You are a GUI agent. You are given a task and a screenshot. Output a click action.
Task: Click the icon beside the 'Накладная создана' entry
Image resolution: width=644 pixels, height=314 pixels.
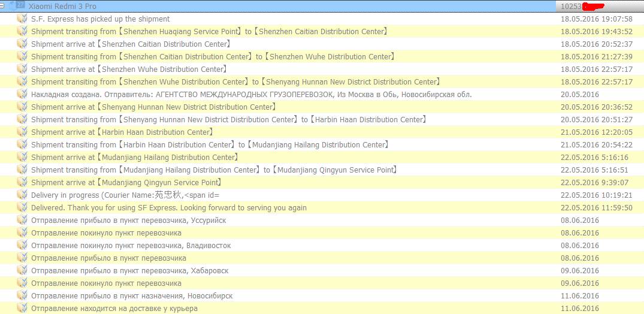(x=22, y=94)
